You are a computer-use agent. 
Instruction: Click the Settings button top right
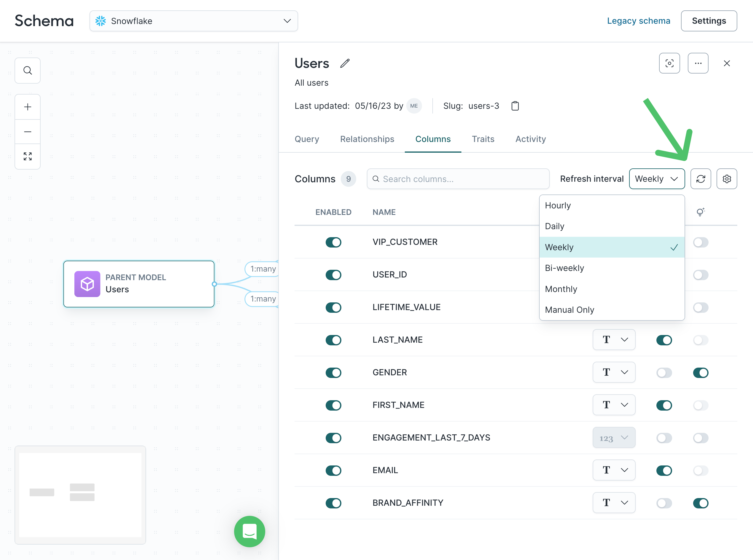click(709, 20)
